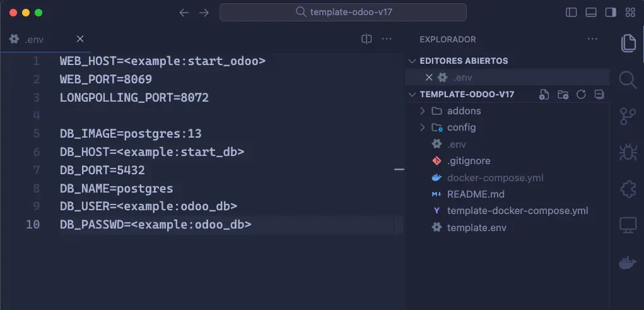Open Remote Explorer view in activity bar
Viewport: 644px width, 310px height.
pos(628,225)
